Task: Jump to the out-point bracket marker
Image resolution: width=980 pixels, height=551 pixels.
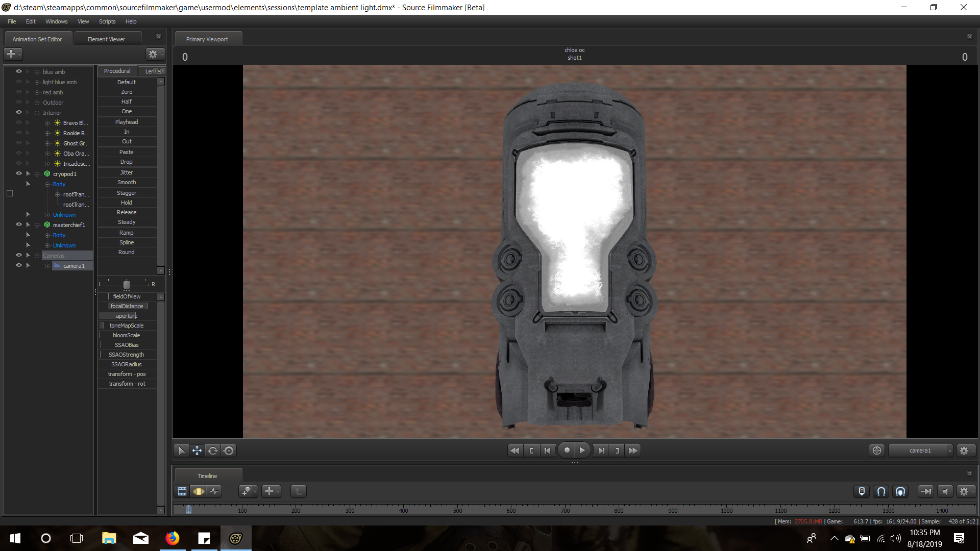Action: click(617, 450)
